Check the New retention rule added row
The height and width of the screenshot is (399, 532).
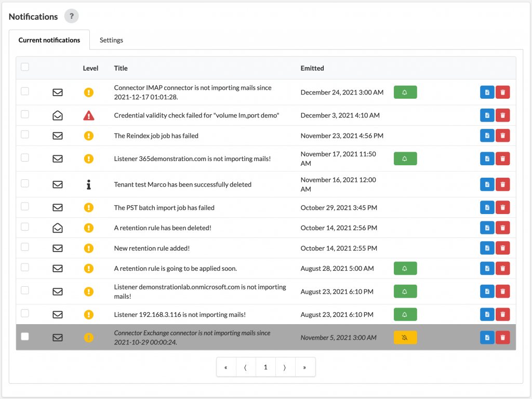pyautogui.click(x=25, y=247)
